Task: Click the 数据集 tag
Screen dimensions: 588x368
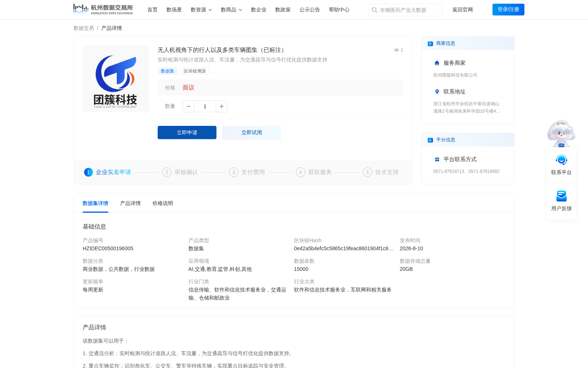Action: 168,71
